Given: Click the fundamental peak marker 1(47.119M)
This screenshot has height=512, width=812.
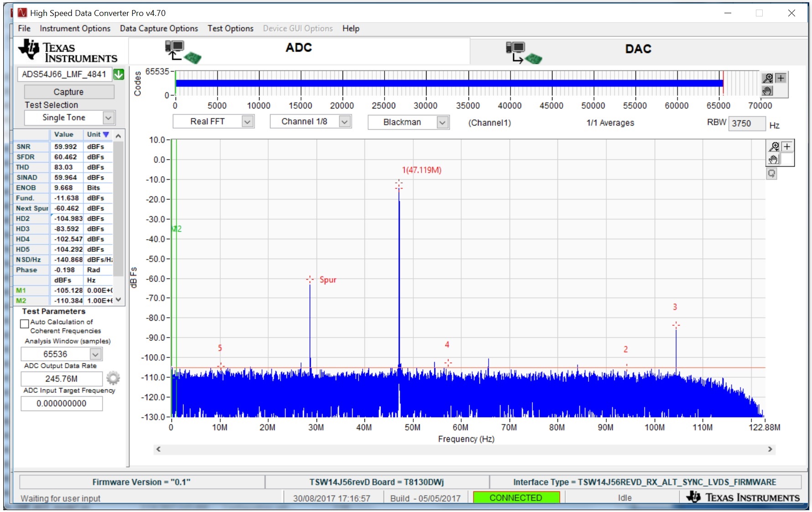Looking at the screenshot, I should click(399, 185).
